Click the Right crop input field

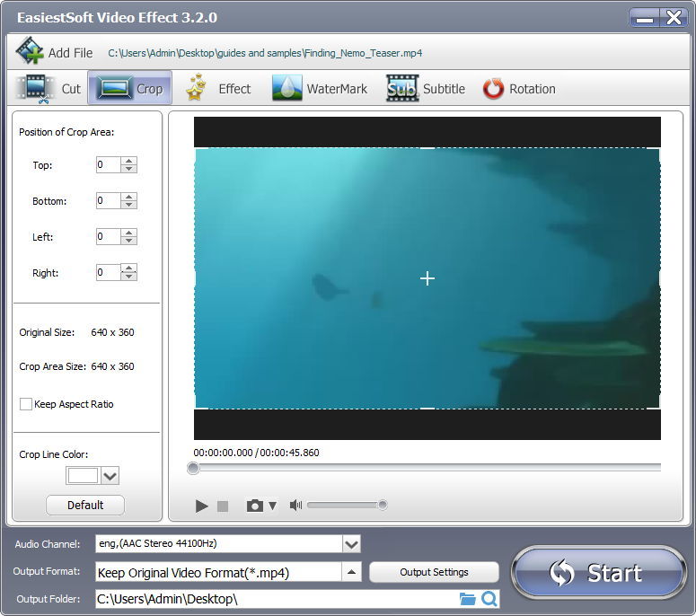[x=109, y=272]
